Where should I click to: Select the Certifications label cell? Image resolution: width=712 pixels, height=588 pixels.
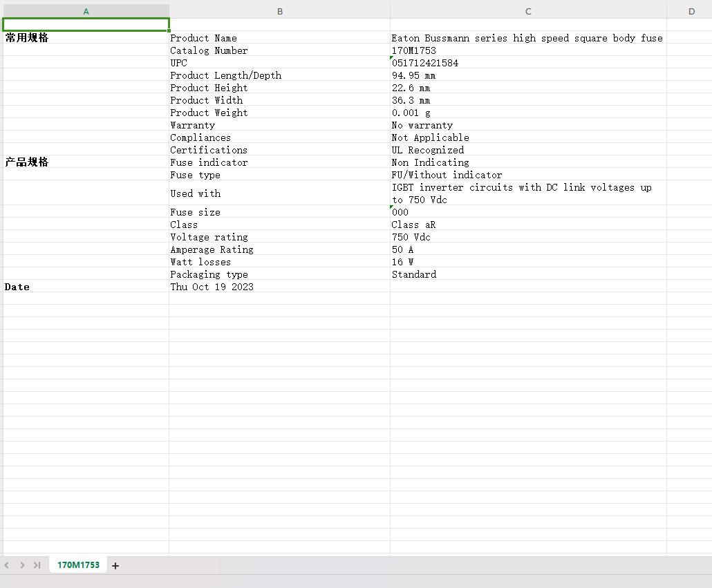click(279, 150)
